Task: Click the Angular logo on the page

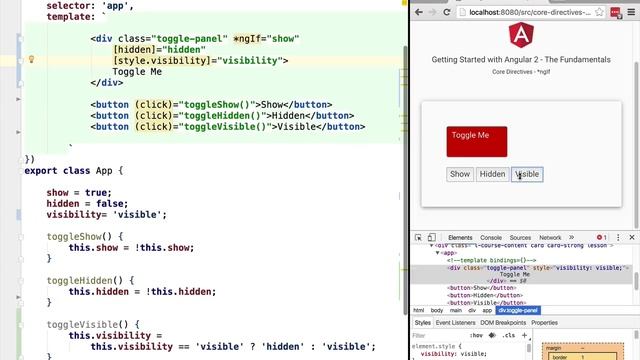Action: pos(521,35)
